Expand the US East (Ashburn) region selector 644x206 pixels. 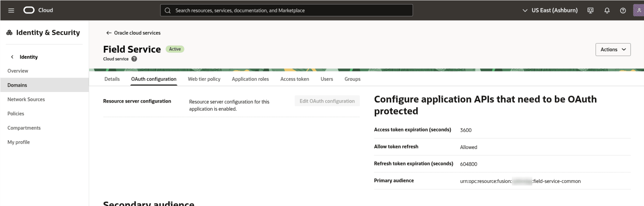click(550, 10)
